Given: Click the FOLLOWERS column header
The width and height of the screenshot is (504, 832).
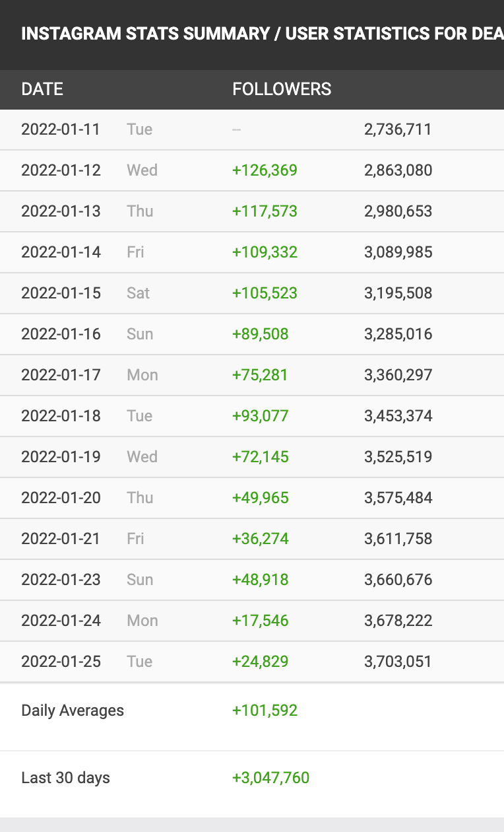Looking at the screenshot, I should 282,89.
